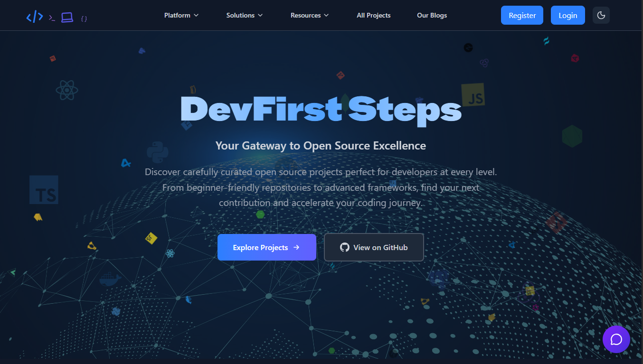Click the GitHub icon inside the GitHub button

pyautogui.click(x=344, y=247)
